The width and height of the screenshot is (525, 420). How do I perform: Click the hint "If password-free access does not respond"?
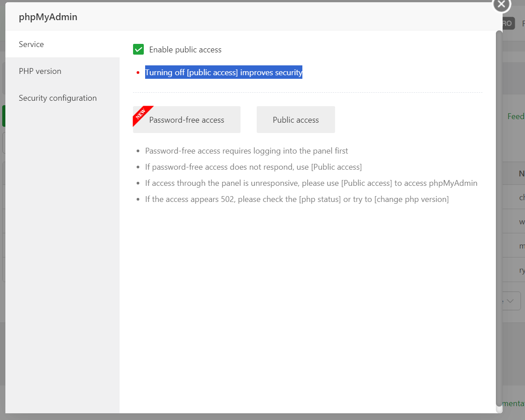coord(253,167)
